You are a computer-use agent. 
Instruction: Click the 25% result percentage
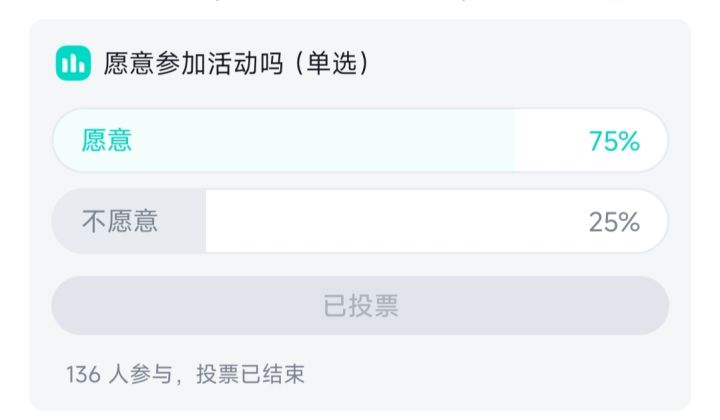click(x=614, y=222)
